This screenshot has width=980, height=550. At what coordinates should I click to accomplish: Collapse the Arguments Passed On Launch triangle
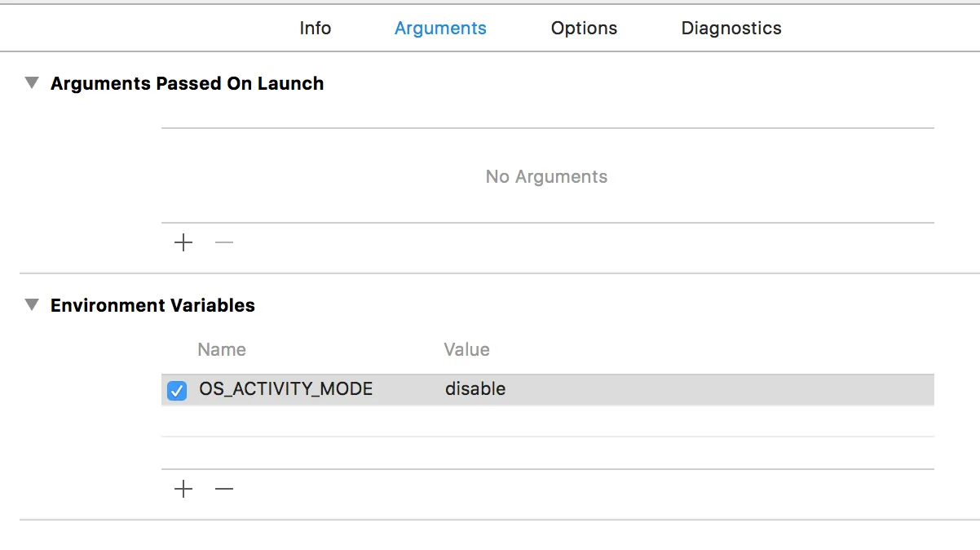(x=32, y=83)
